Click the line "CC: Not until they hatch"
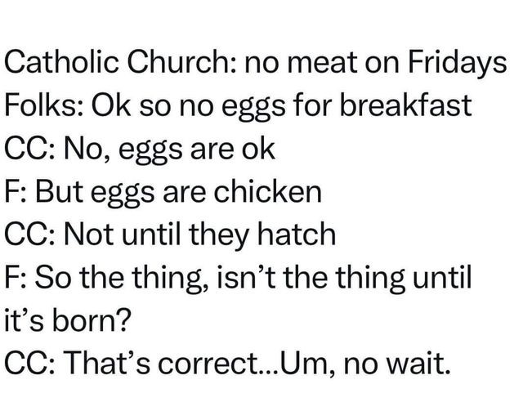 click(x=171, y=234)
